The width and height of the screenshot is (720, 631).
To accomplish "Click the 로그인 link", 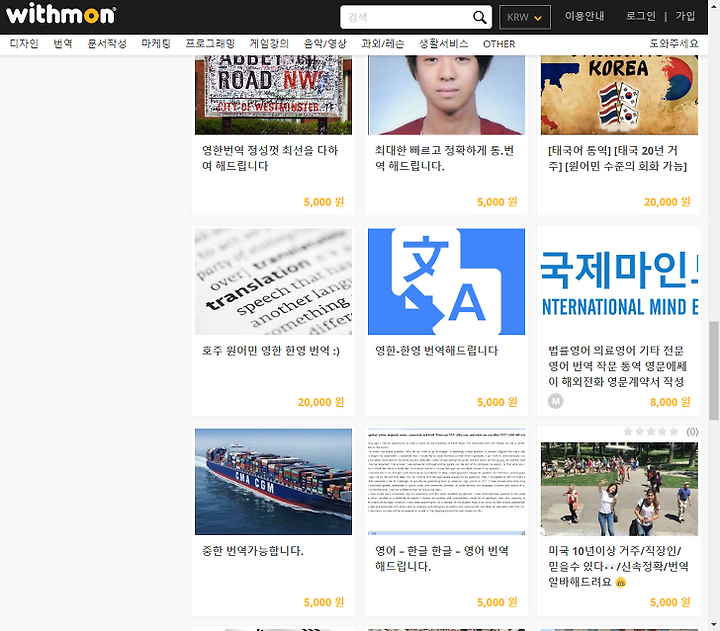I will (x=641, y=17).
